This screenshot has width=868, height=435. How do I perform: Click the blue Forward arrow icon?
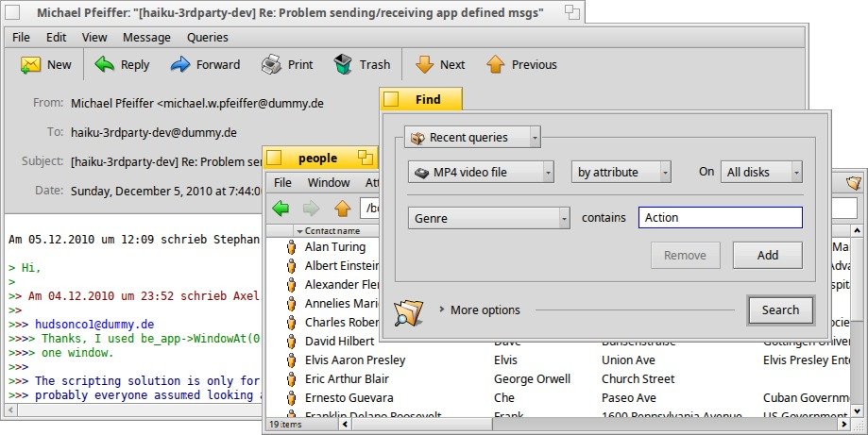pos(179,65)
